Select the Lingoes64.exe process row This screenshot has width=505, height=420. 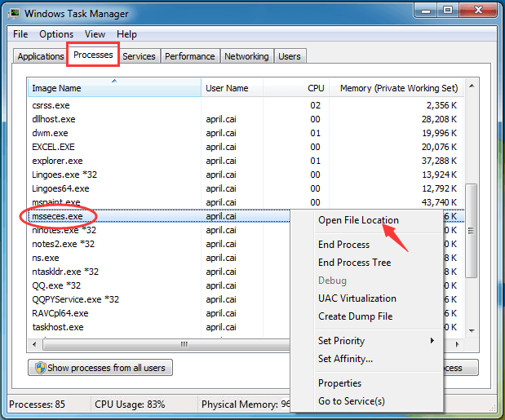pos(246,188)
